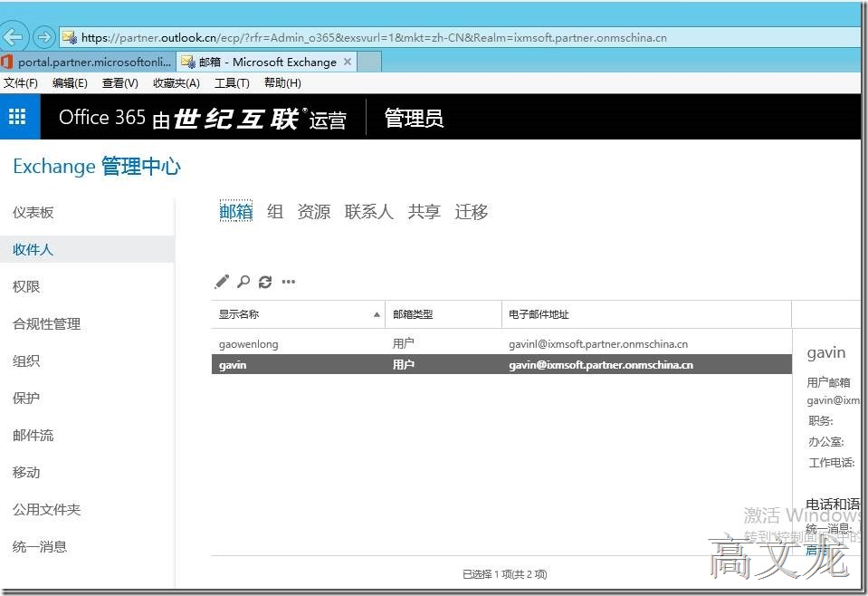
Task: Open the 查看(V) menu
Action: (x=120, y=83)
